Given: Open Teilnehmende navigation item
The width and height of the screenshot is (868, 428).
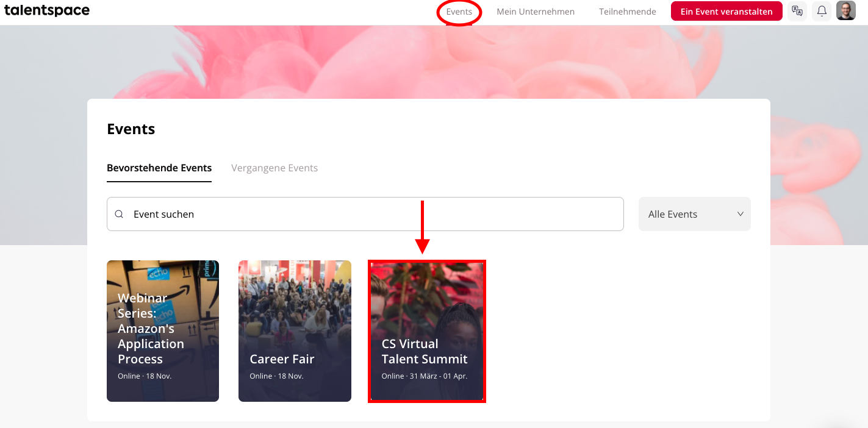Looking at the screenshot, I should click(628, 12).
